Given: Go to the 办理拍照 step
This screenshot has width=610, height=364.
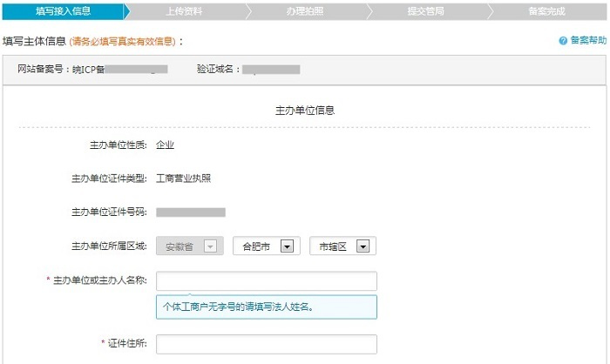Looking at the screenshot, I should pos(304,11).
